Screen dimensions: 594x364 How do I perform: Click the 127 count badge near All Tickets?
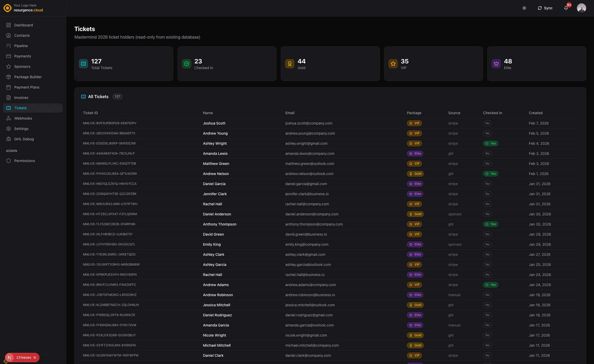click(x=117, y=96)
